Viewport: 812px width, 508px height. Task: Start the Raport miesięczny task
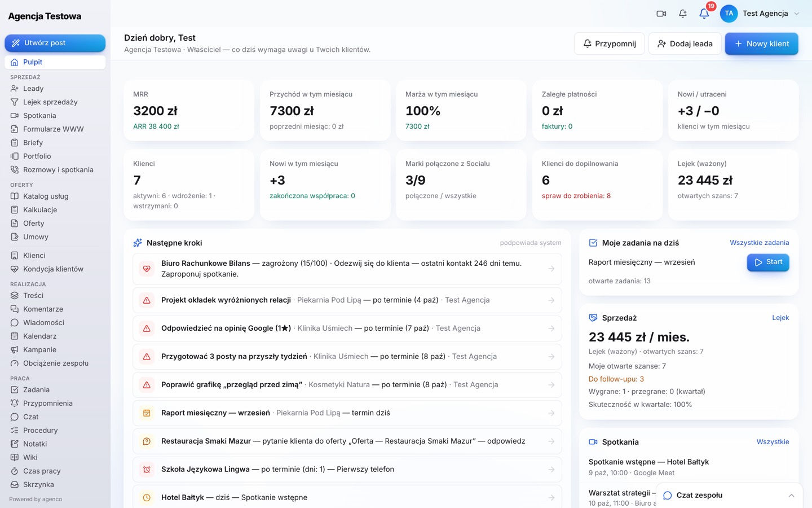point(768,262)
